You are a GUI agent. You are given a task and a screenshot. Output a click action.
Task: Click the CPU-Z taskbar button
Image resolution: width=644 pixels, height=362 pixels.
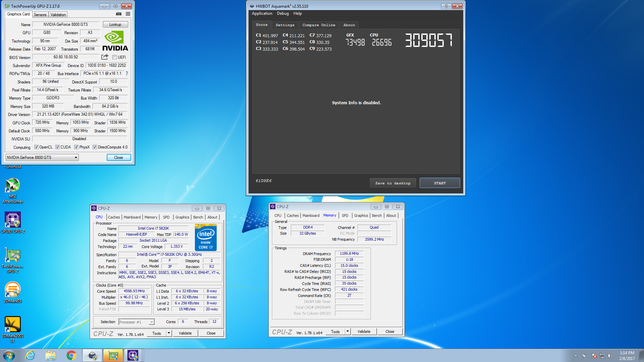click(x=133, y=355)
